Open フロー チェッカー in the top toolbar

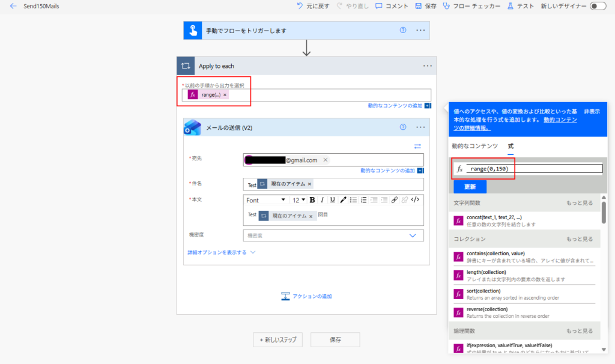pos(471,6)
